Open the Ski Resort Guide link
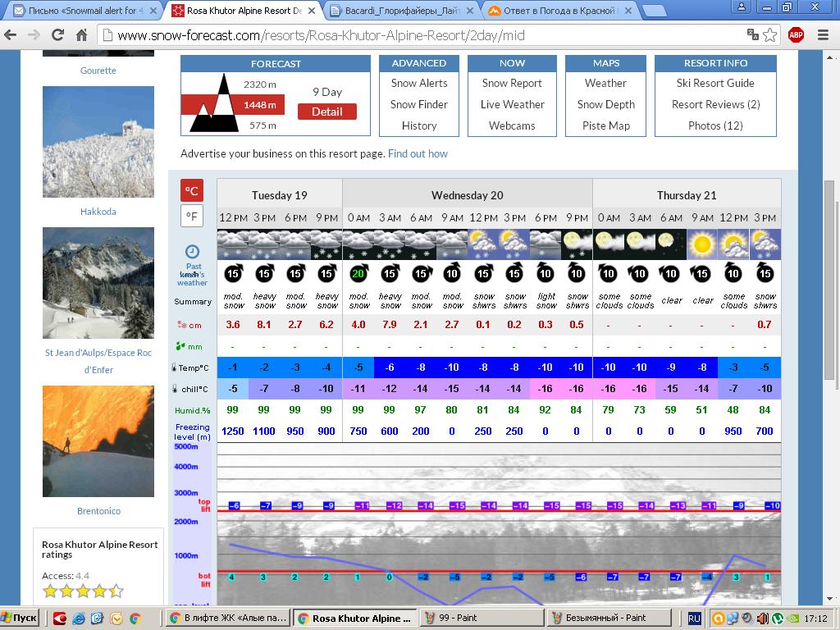 pyautogui.click(x=715, y=83)
